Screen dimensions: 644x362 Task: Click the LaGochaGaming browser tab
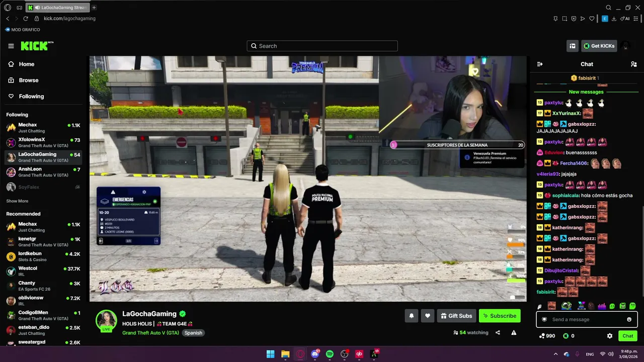tap(57, 8)
